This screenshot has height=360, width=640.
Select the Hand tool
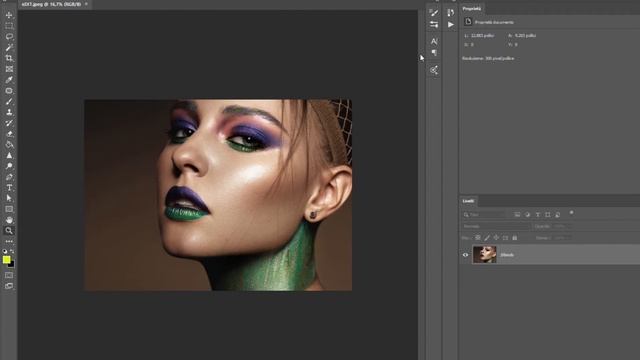click(x=9, y=220)
